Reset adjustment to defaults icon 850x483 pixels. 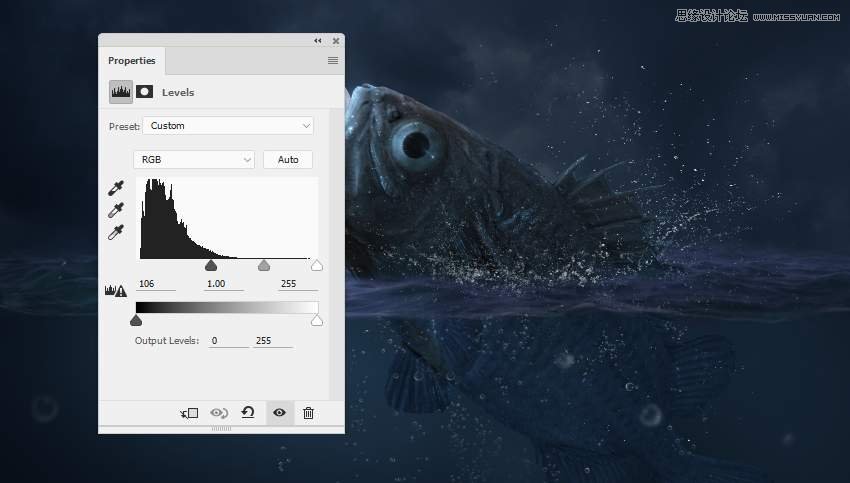(x=248, y=413)
